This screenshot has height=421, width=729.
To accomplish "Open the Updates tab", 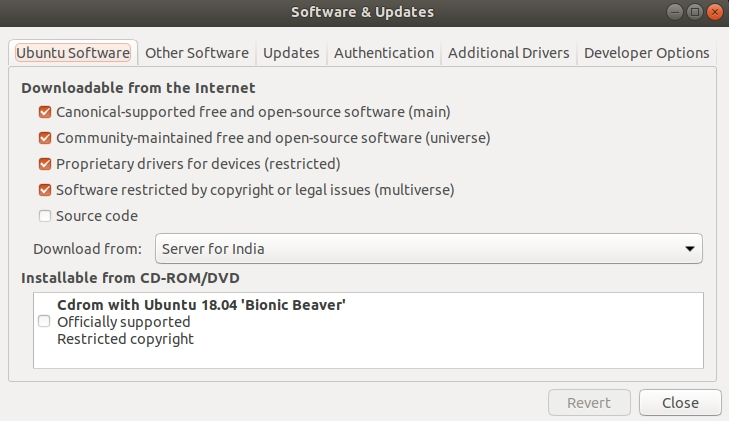I will (x=291, y=53).
